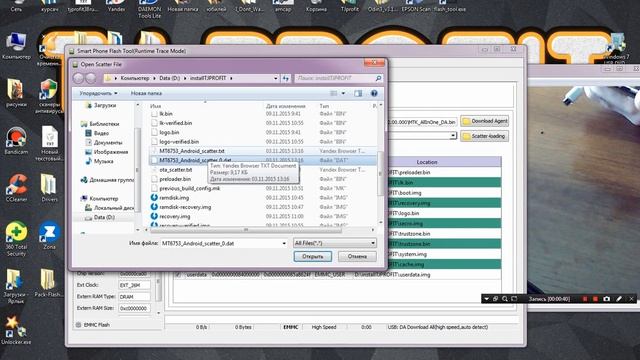Viewport: 640px width, 360px height.
Task: Sort files by Дата изменения column
Action: tap(285, 106)
